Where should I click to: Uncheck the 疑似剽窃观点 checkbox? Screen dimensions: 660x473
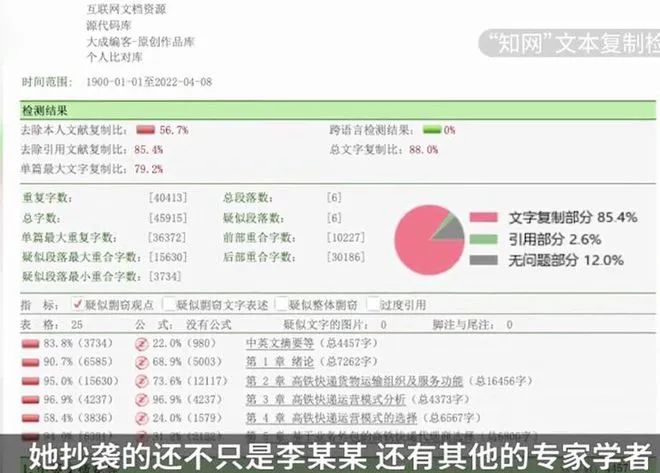77,304
